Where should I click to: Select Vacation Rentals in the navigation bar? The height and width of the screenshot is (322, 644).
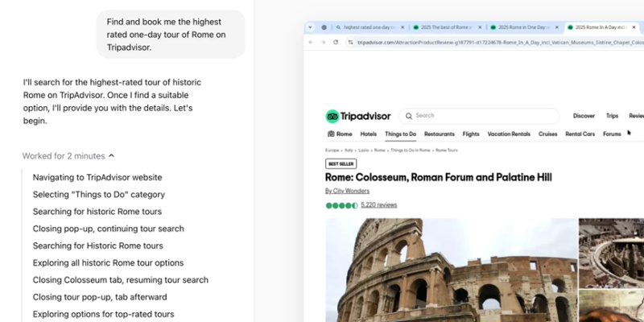pos(509,134)
